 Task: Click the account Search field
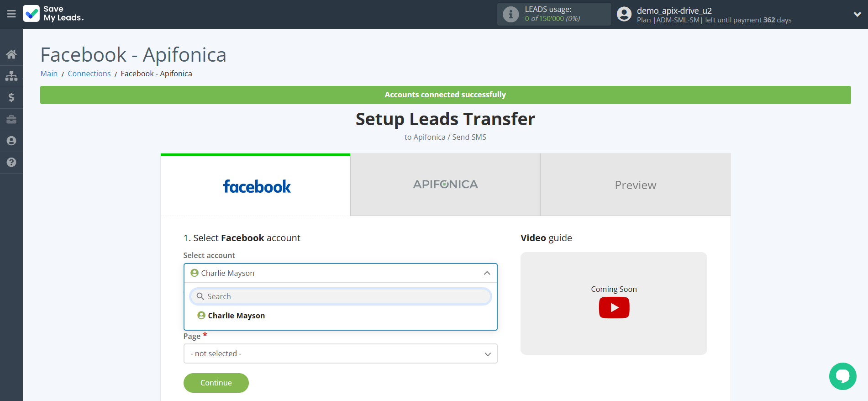click(340, 296)
